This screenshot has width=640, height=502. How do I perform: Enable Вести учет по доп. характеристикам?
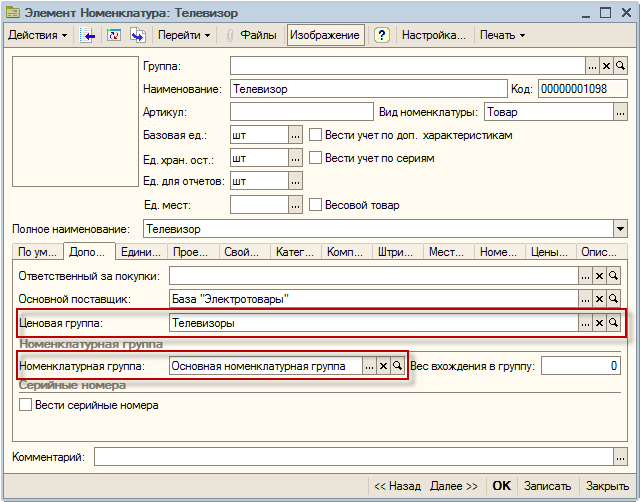[x=315, y=135]
